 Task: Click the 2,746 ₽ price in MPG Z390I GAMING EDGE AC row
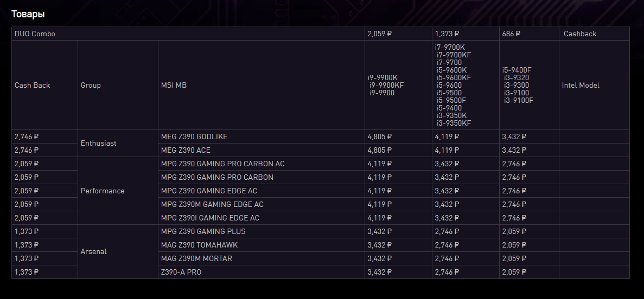coord(514,218)
